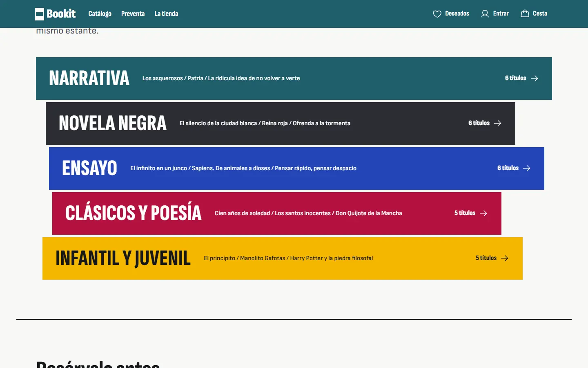Click the shopping bag icon next to Cesta

[x=525, y=13]
